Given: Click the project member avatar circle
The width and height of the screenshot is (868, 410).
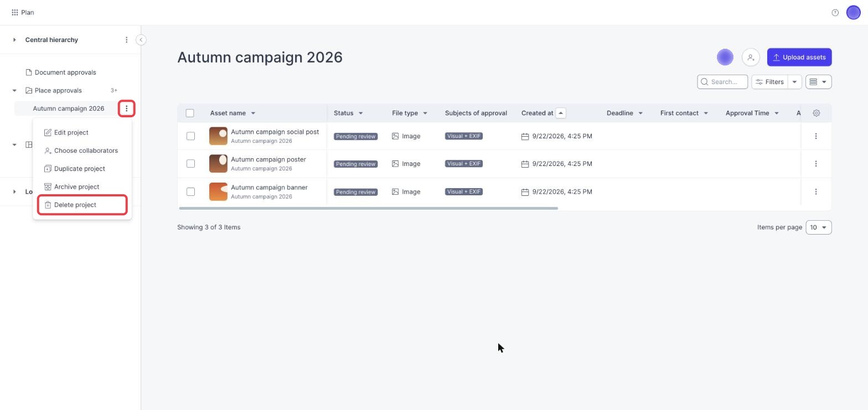Looking at the screenshot, I should 725,57.
